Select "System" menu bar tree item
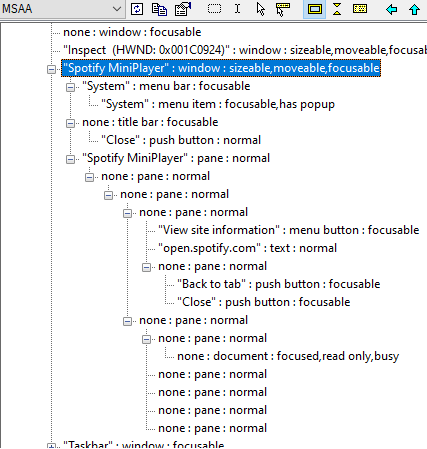Viewport: 427px width, 449px height. (x=166, y=86)
